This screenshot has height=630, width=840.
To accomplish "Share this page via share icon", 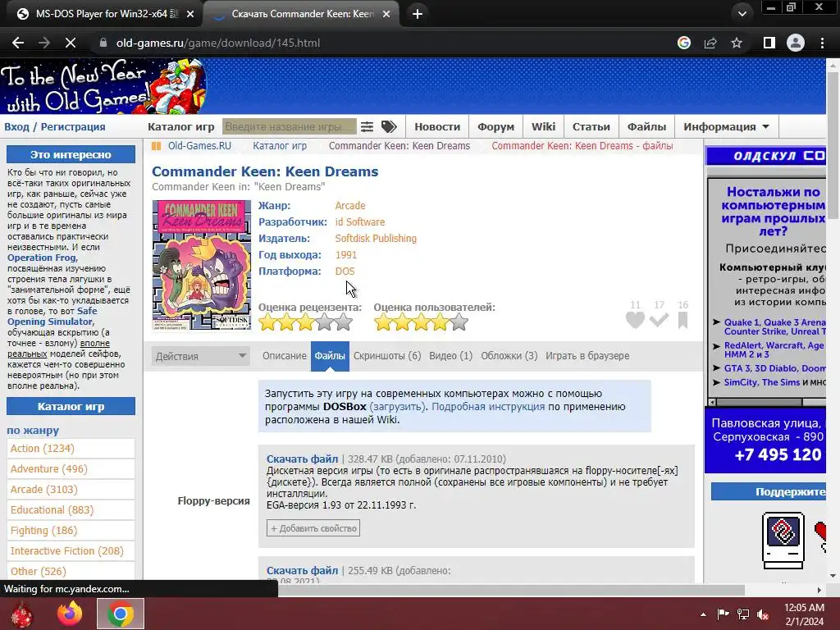I will click(710, 43).
